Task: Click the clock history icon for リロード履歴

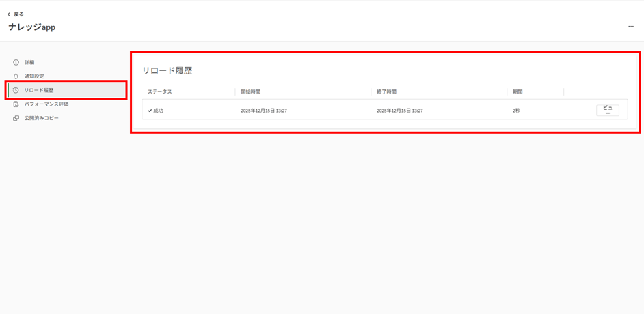Action: pos(16,90)
